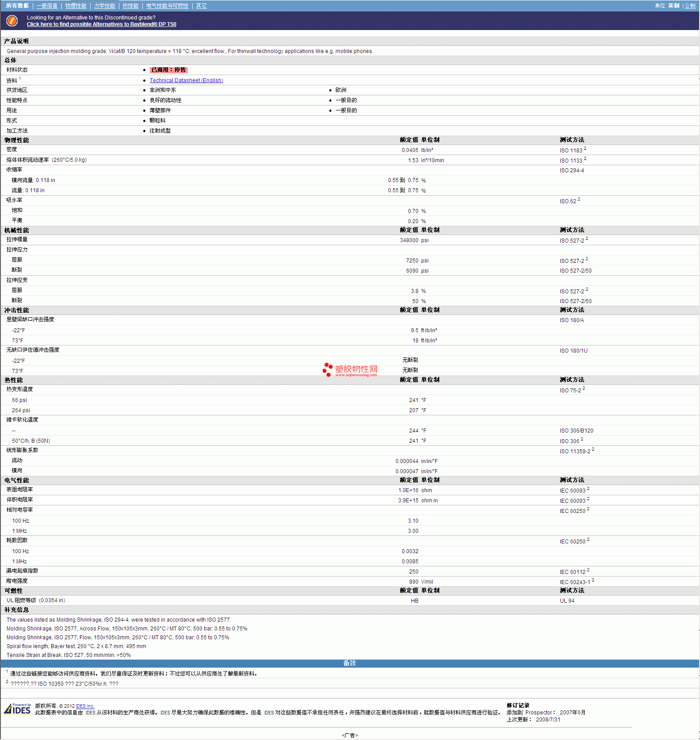Click the Spiral flow length note line

[76, 646]
